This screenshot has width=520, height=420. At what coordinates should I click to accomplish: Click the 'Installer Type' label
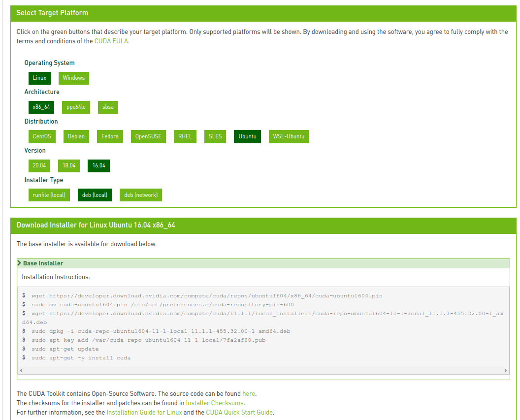click(44, 180)
